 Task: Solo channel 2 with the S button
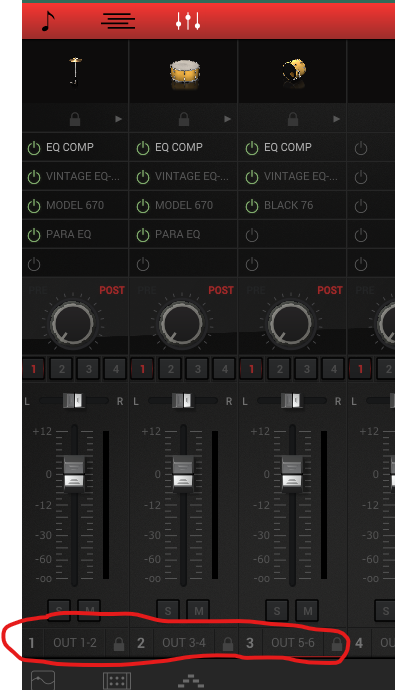click(168, 611)
